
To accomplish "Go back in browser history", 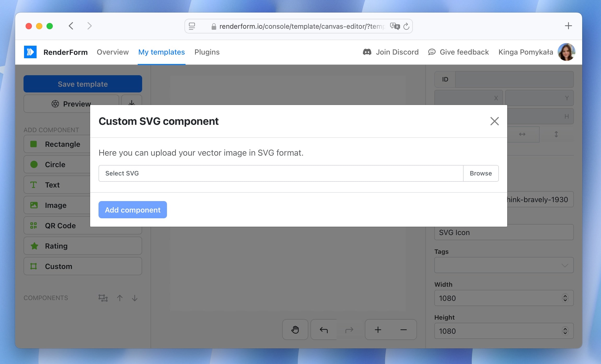I will pyautogui.click(x=71, y=26).
